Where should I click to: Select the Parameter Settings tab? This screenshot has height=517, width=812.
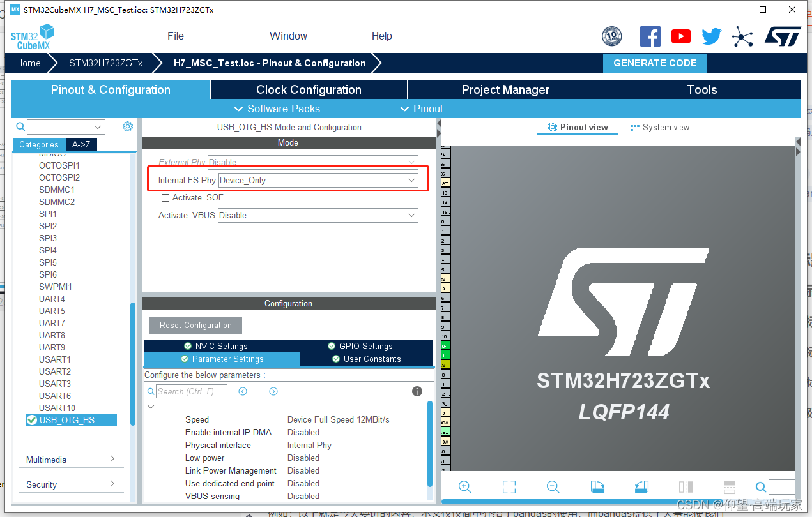(222, 359)
